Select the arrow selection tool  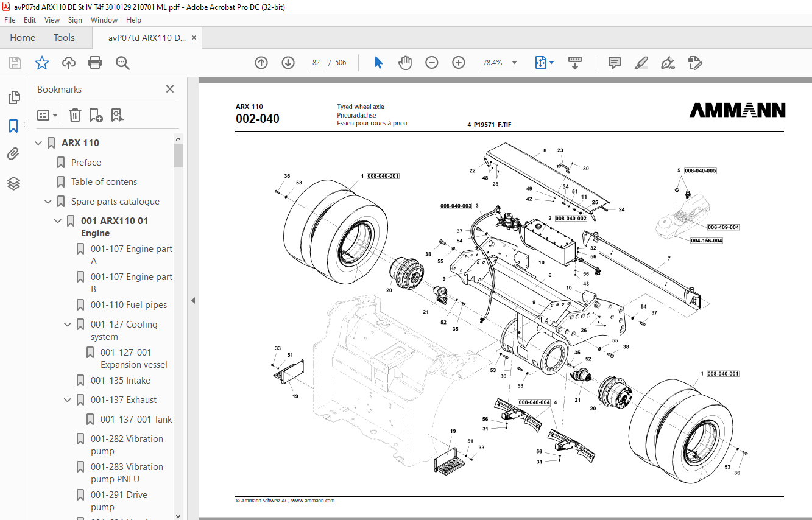pos(378,63)
